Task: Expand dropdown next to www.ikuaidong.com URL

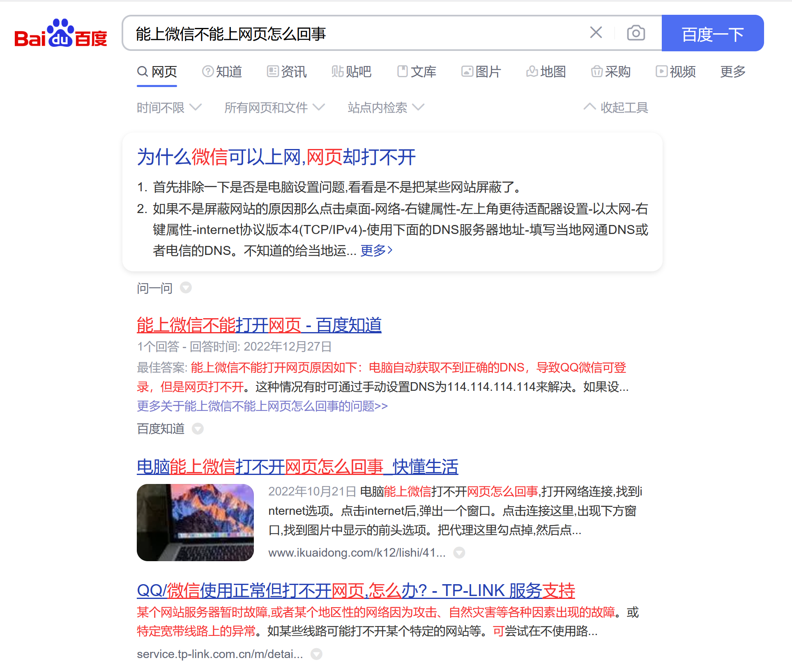Action: pos(459,553)
